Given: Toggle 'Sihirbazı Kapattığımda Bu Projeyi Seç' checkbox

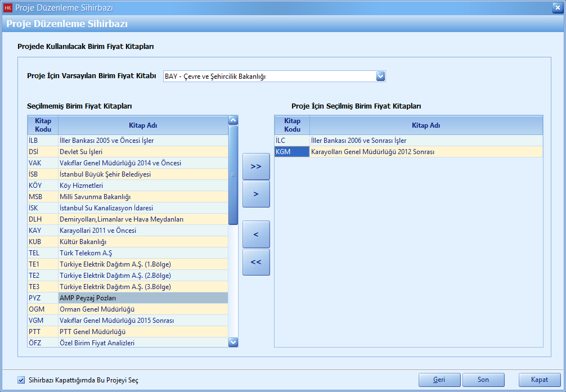Looking at the screenshot, I should point(21,380).
